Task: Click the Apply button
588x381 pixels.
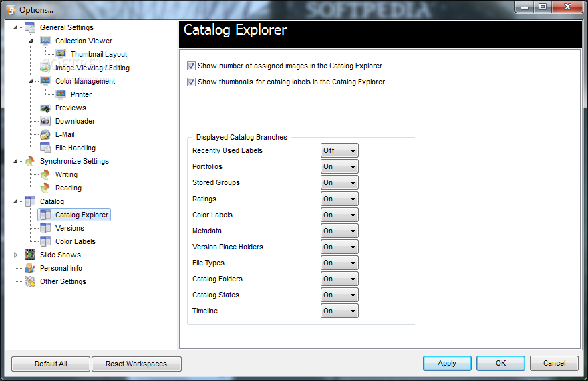Action: pos(447,363)
